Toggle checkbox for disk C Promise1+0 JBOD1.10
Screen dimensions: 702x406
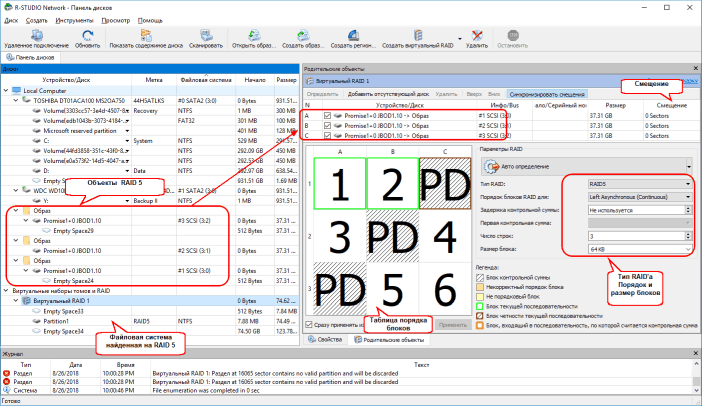(327, 136)
